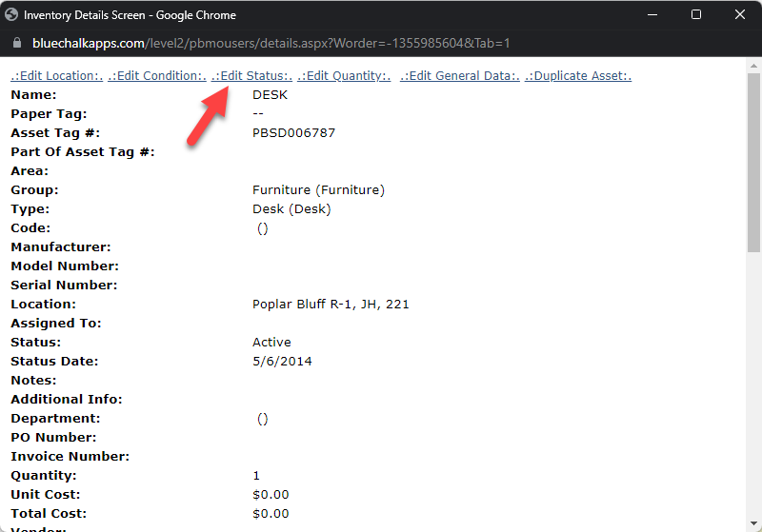Click the Model Number: label

[65, 266]
